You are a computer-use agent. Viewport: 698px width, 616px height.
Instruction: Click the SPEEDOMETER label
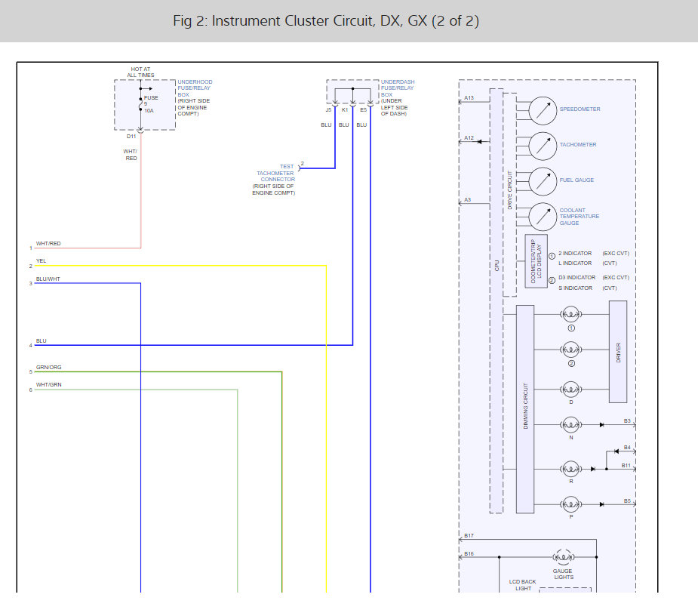[x=580, y=109]
